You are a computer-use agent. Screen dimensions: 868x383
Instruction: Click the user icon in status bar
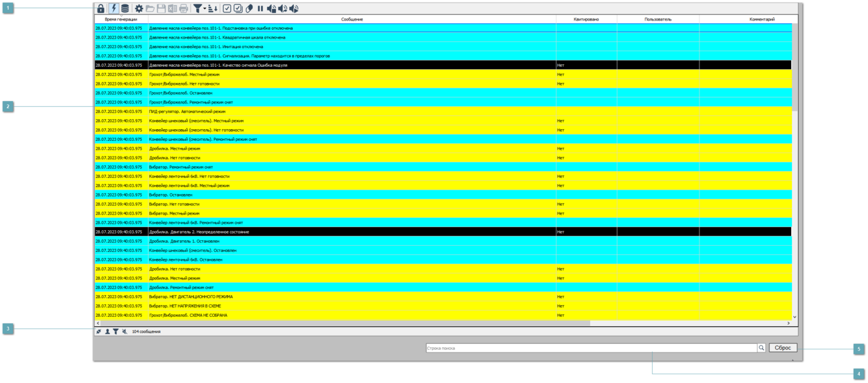tap(107, 332)
